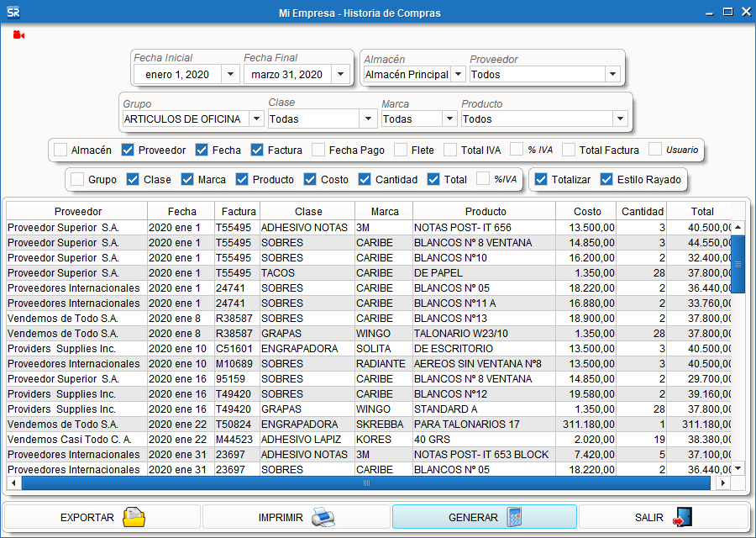Click the TALONARIO W23/10 product cell
Screen dimensions: 756x538
point(484,334)
